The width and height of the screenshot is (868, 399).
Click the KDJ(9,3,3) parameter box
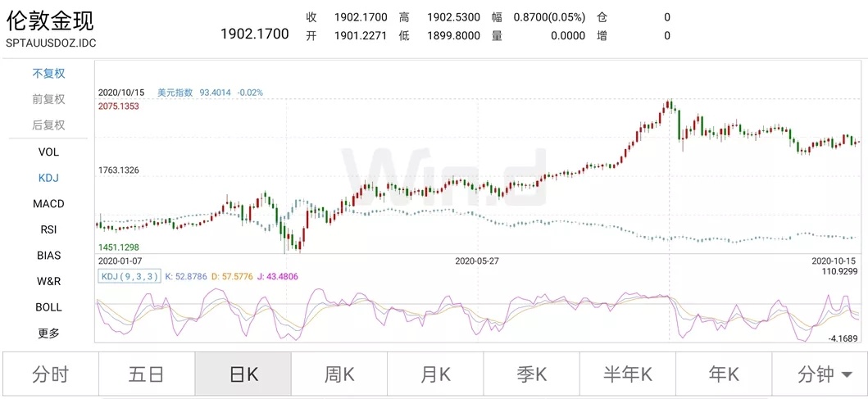pyautogui.click(x=130, y=276)
